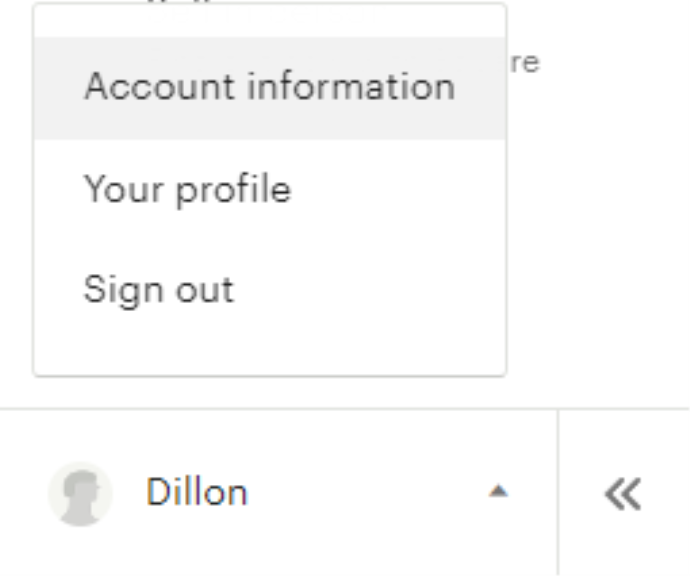Choose Sign out in the popup
The image size is (690, 576).
(269, 290)
